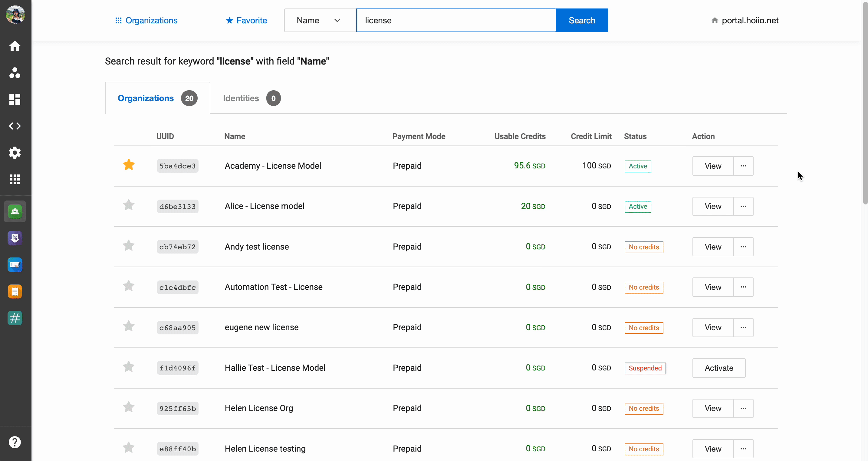
Task: Open the dashboard tiles icon in sidebar
Action: tap(15, 99)
